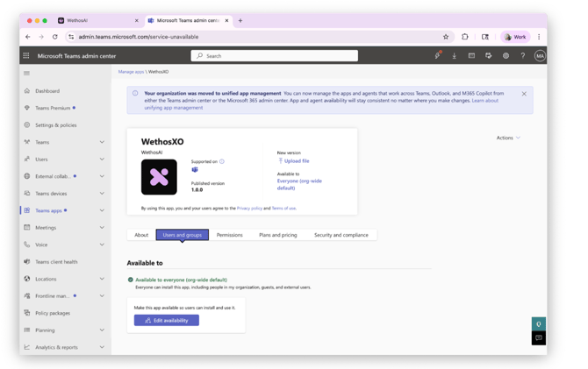Open the Manage apps breadcrumb link
The height and width of the screenshot is (369, 588).
(131, 72)
